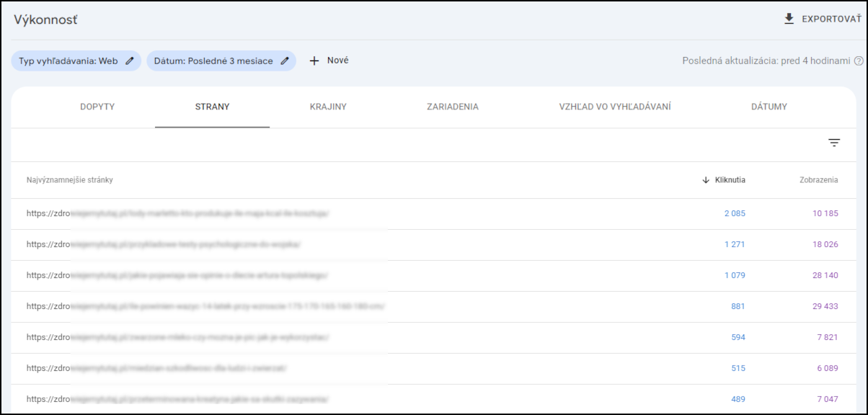
Task: Add a new filter with Nové
Action: pos(329,61)
